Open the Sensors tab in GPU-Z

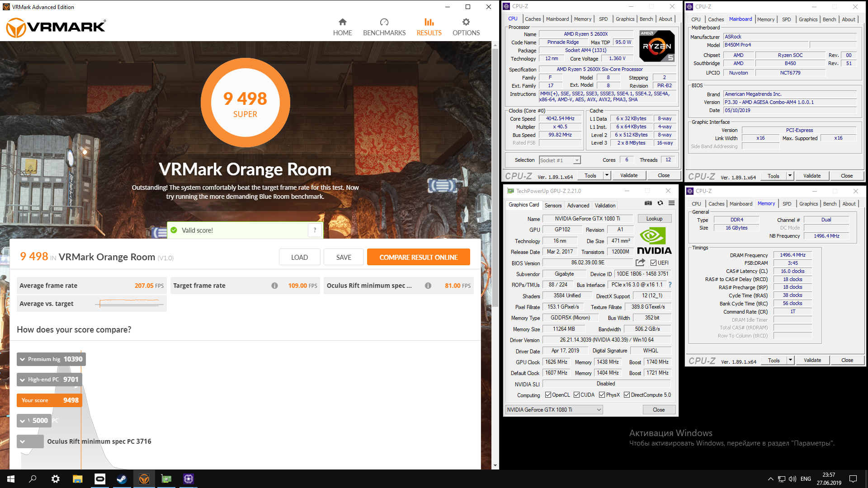click(553, 205)
